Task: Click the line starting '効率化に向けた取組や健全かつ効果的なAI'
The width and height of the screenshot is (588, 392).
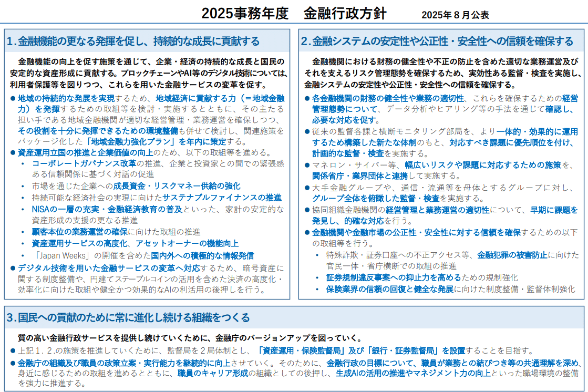Action: point(142,290)
